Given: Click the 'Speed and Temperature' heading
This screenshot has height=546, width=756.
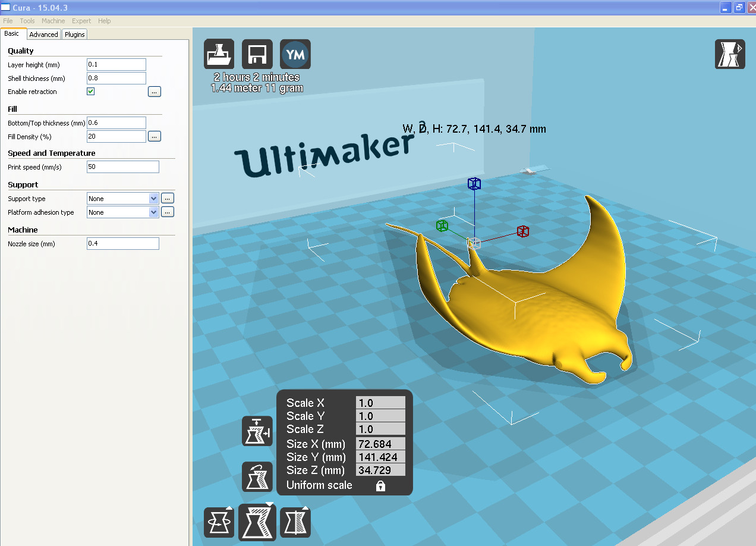Looking at the screenshot, I should [x=52, y=153].
